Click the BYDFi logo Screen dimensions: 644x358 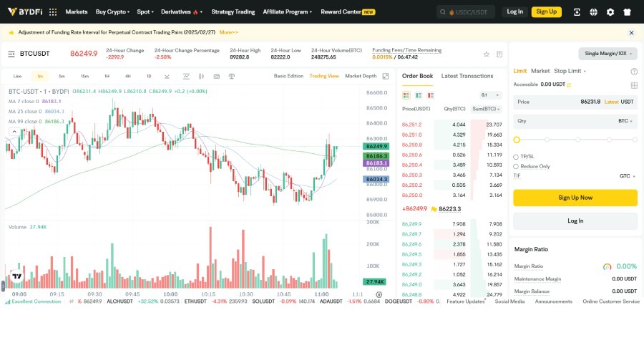[25, 12]
